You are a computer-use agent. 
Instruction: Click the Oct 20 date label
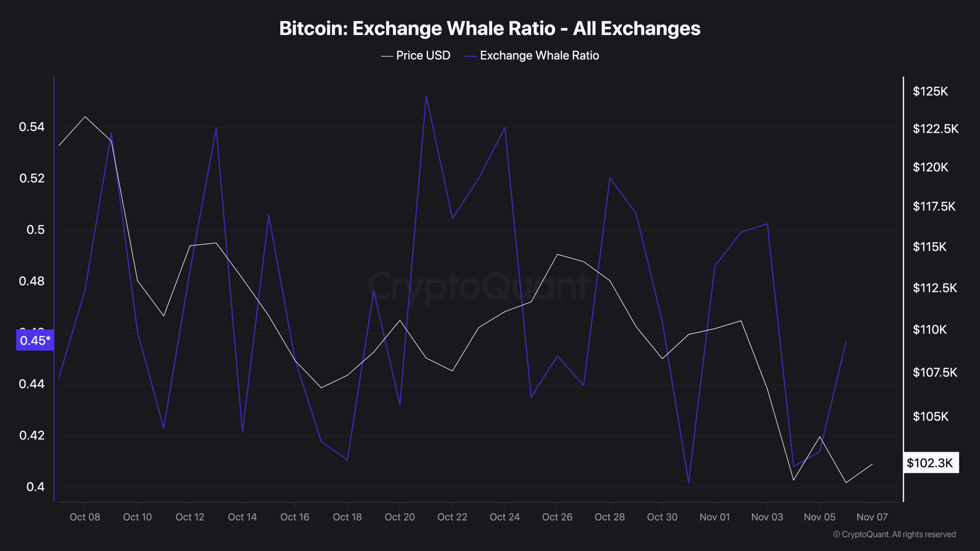pos(400,517)
